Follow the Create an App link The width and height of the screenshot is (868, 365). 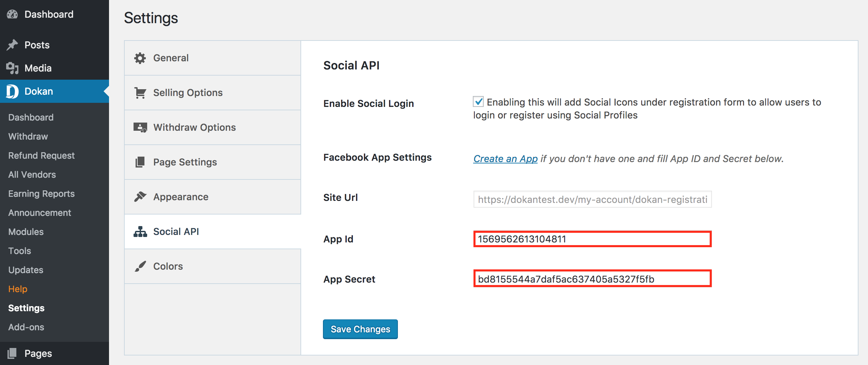click(x=506, y=159)
